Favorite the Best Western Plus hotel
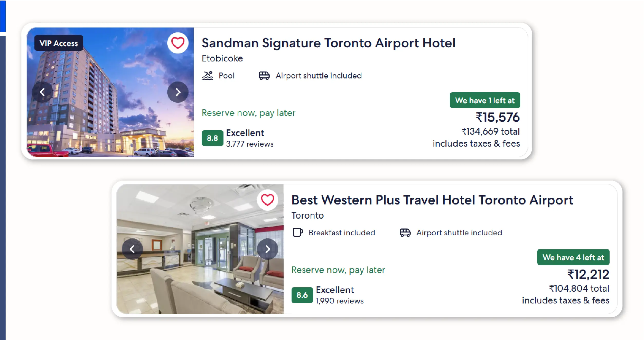Image resolution: width=644 pixels, height=340 pixels. (267, 200)
